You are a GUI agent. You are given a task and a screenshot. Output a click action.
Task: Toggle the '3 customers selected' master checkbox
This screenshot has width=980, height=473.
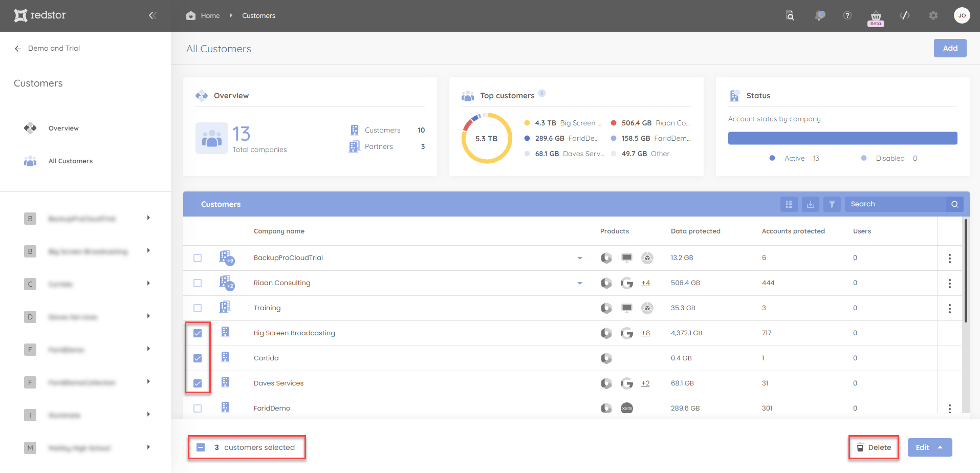(201, 447)
